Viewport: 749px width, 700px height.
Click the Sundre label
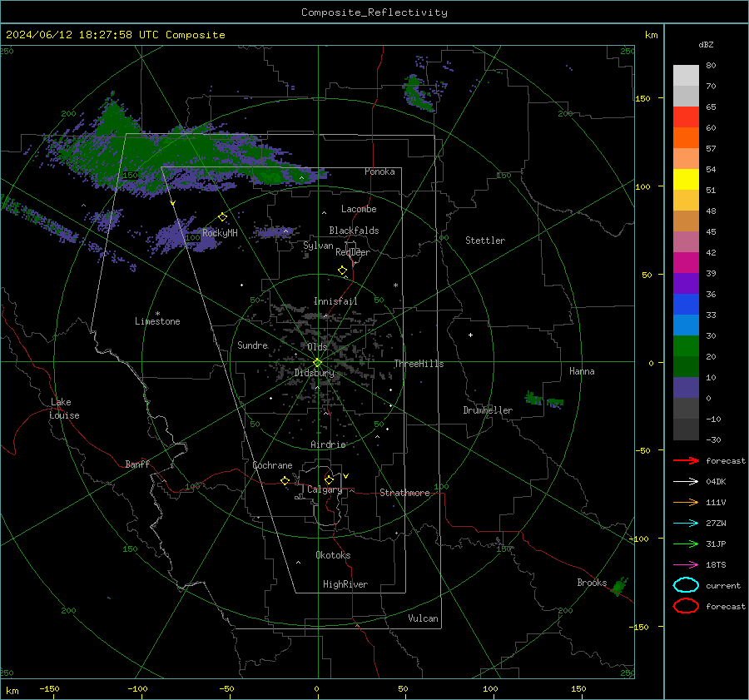pos(252,345)
